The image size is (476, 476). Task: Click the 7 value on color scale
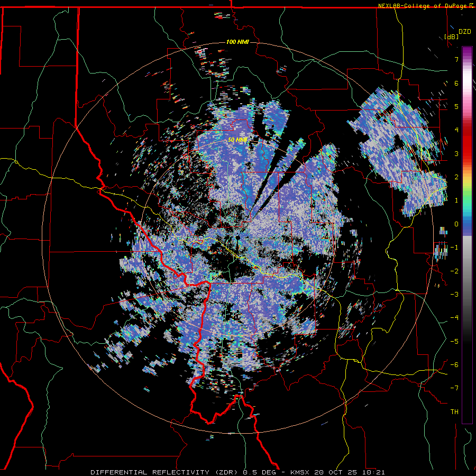pos(456,59)
